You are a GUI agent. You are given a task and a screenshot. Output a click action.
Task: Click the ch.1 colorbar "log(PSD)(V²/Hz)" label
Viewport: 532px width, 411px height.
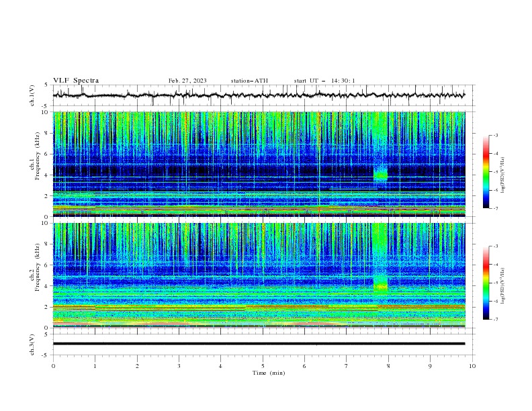coord(503,175)
